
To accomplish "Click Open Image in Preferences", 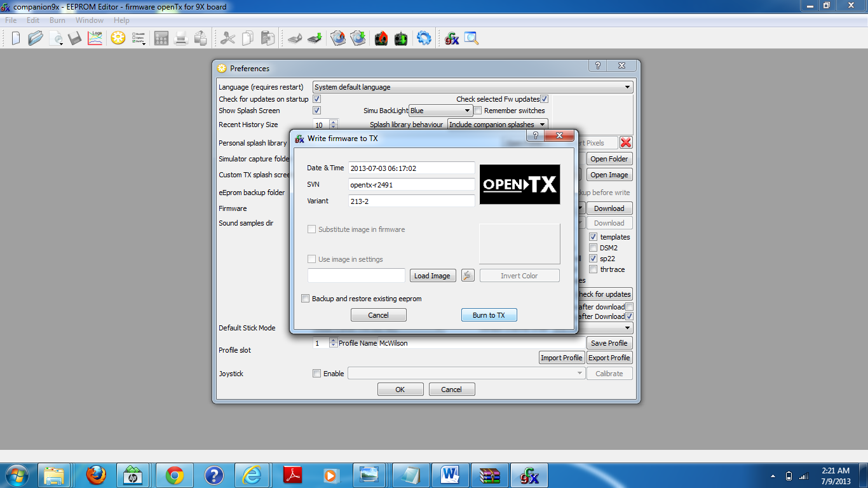I will pyautogui.click(x=609, y=175).
